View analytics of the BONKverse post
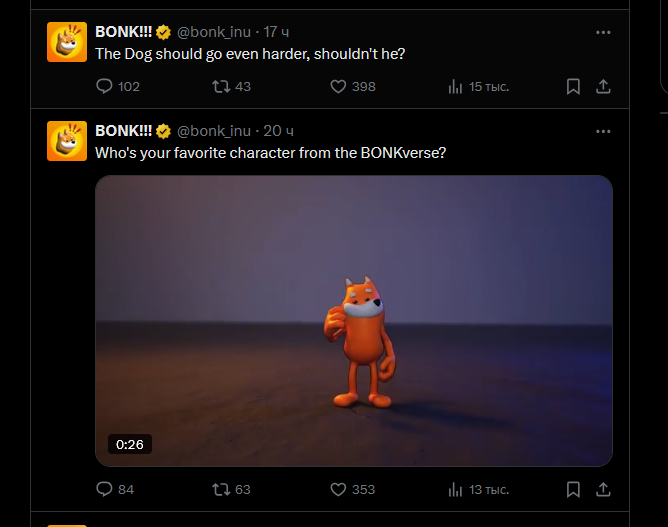 (x=456, y=489)
